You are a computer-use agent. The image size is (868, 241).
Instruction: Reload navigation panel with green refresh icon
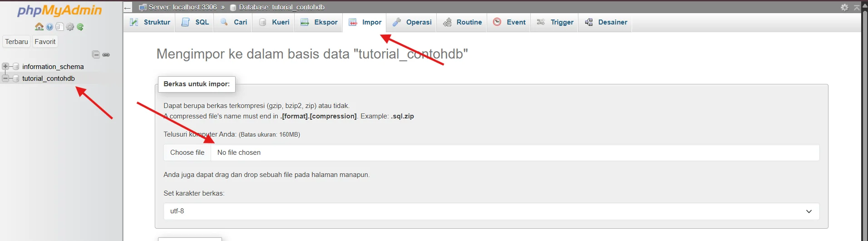tap(80, 27)
